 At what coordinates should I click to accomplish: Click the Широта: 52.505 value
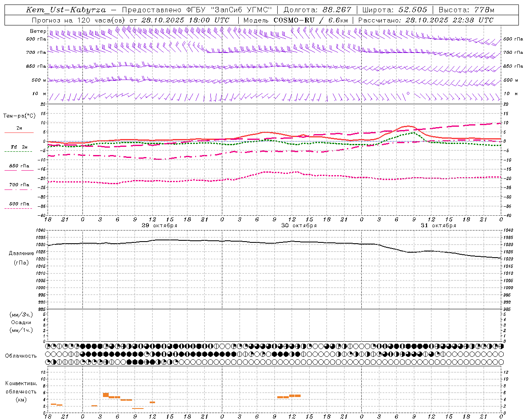tap(395, 10)
